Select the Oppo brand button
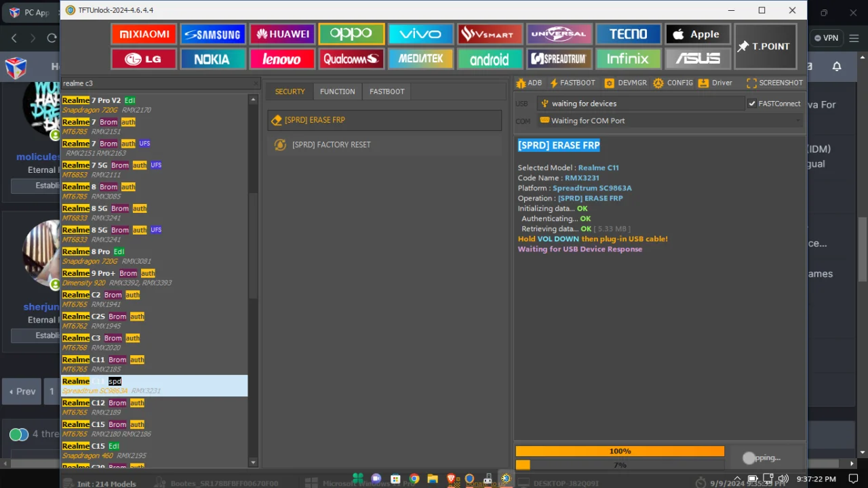 pos(351,34)
